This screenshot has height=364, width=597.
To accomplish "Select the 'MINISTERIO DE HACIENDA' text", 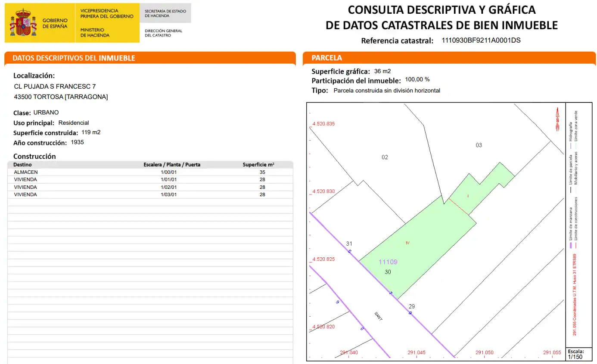I will click(95, 33).
